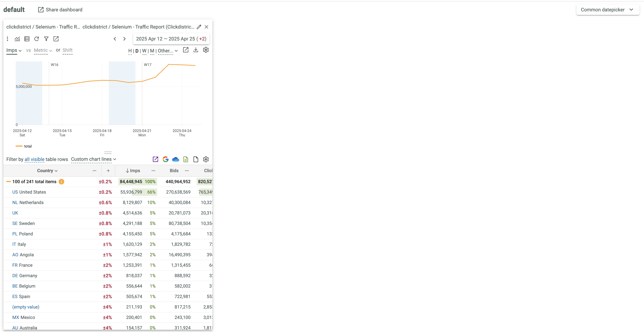
Task: Switch chart granularity to monthly (M)
Action: tap(152, 51)
